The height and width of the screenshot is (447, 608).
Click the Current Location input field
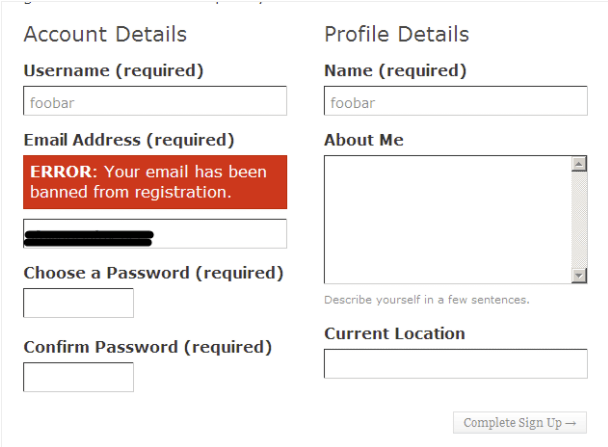(455, 364)
